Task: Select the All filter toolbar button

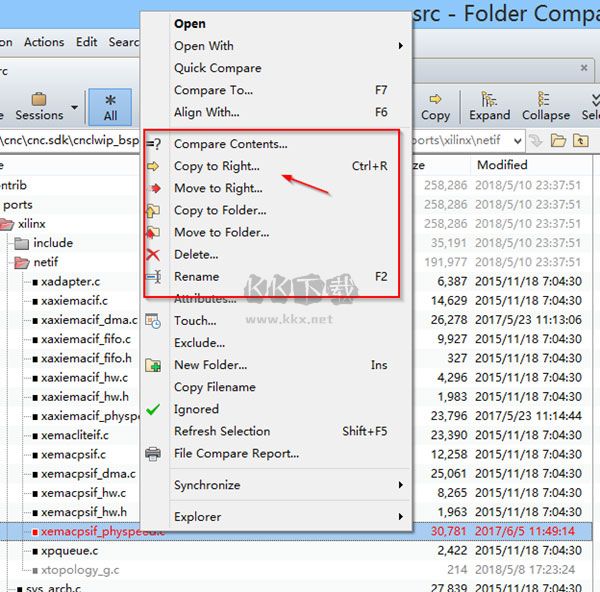Action: [x=110, y=107]
